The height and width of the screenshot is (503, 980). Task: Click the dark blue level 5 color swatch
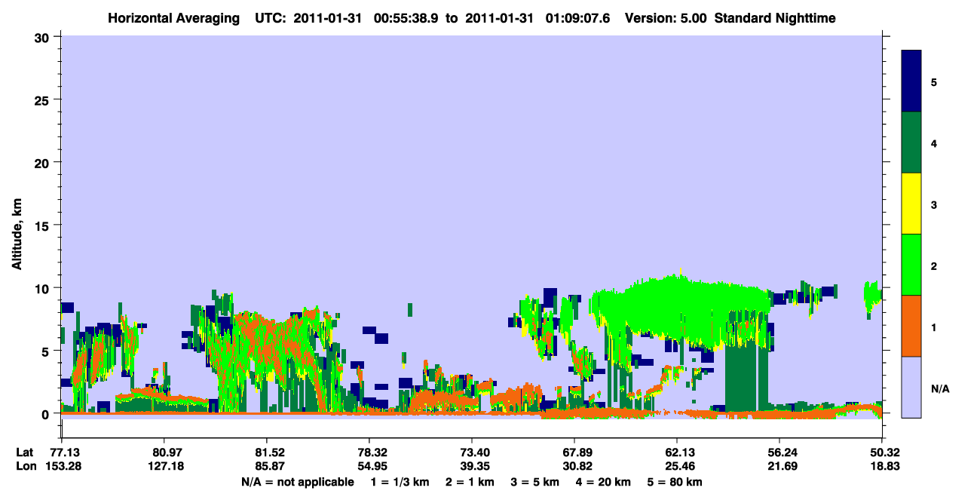coord(911,81)
